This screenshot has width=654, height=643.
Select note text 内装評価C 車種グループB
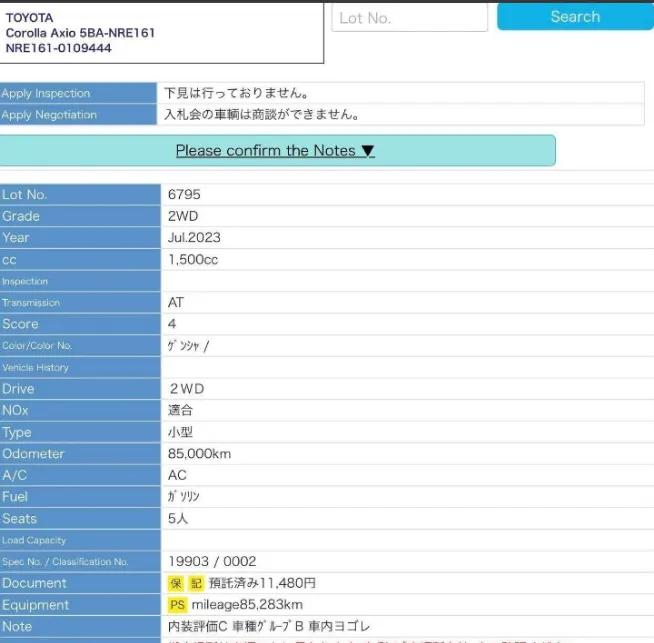tap(235, 626)
